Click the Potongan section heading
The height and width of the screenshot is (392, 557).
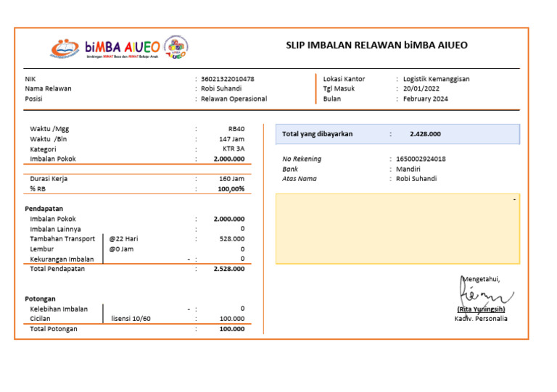(40, 299)
